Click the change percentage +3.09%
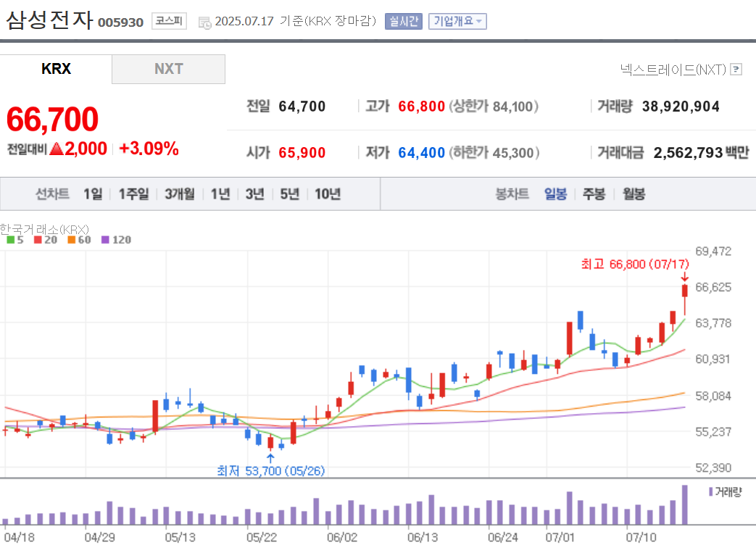Image resolution: width=756 pixels, height=558 pixels. coord(149,149)
